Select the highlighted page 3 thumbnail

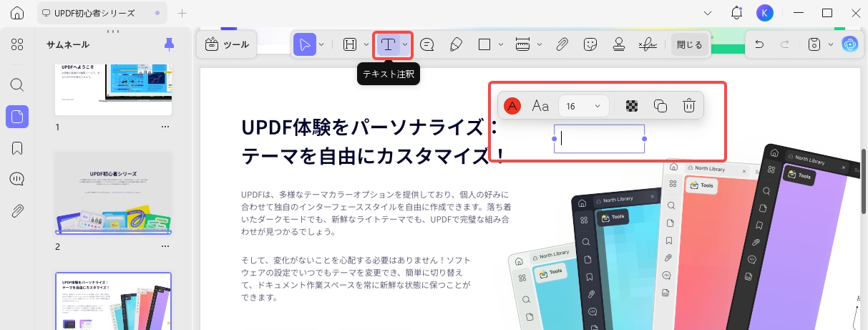114,301
